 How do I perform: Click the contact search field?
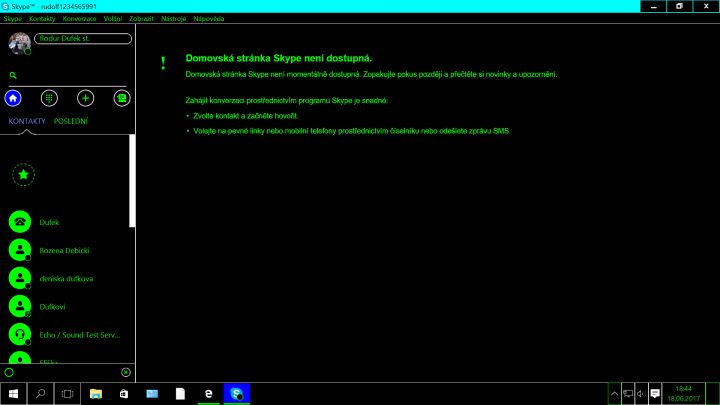tap(67, 75)
